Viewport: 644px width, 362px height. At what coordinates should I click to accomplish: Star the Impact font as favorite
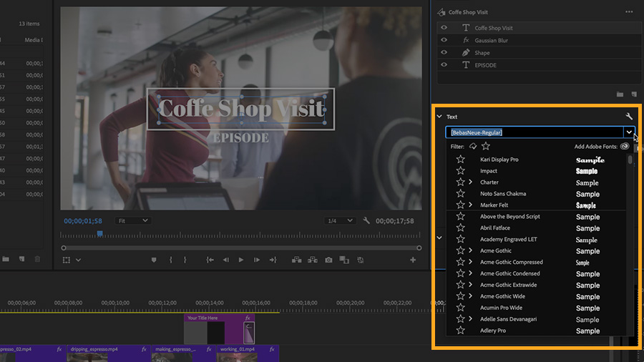coord(460,171)
